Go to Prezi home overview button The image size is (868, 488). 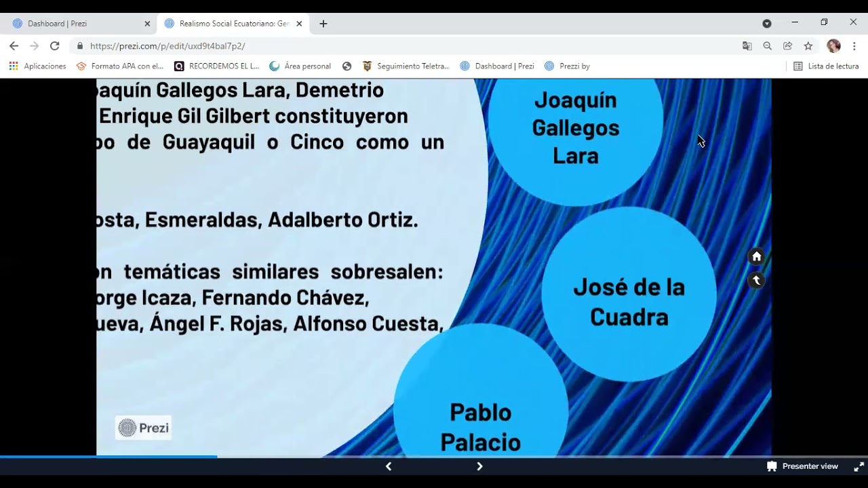757,257
